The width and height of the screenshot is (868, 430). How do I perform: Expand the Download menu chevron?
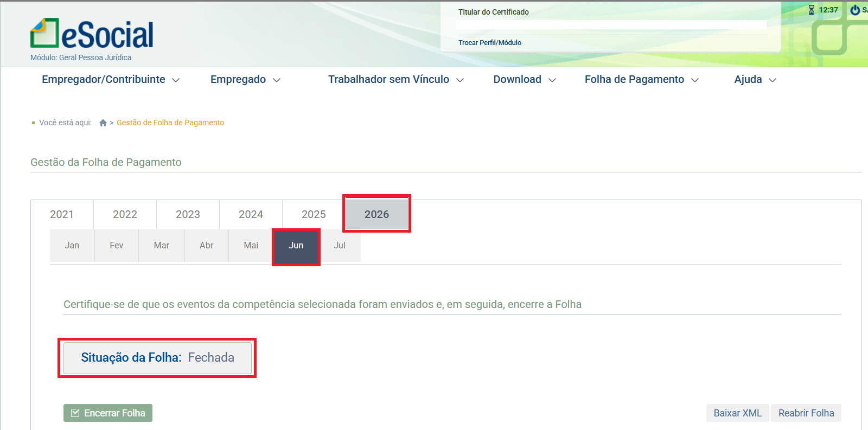[552, 80]
